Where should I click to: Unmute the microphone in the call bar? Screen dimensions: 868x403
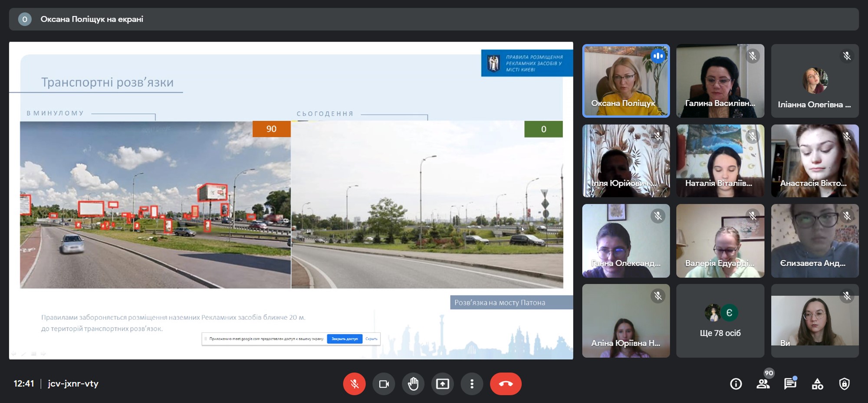coord(354,384)
